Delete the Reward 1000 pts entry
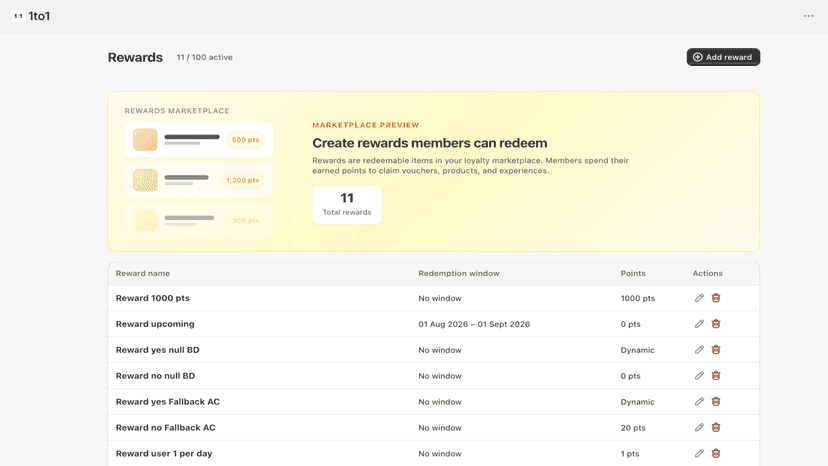This screenshot has height=466, width=828. (x=716, y=298)
